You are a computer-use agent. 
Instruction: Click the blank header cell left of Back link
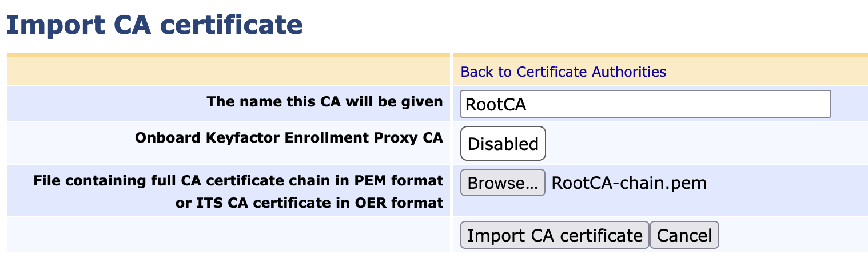tap(228, 72)
